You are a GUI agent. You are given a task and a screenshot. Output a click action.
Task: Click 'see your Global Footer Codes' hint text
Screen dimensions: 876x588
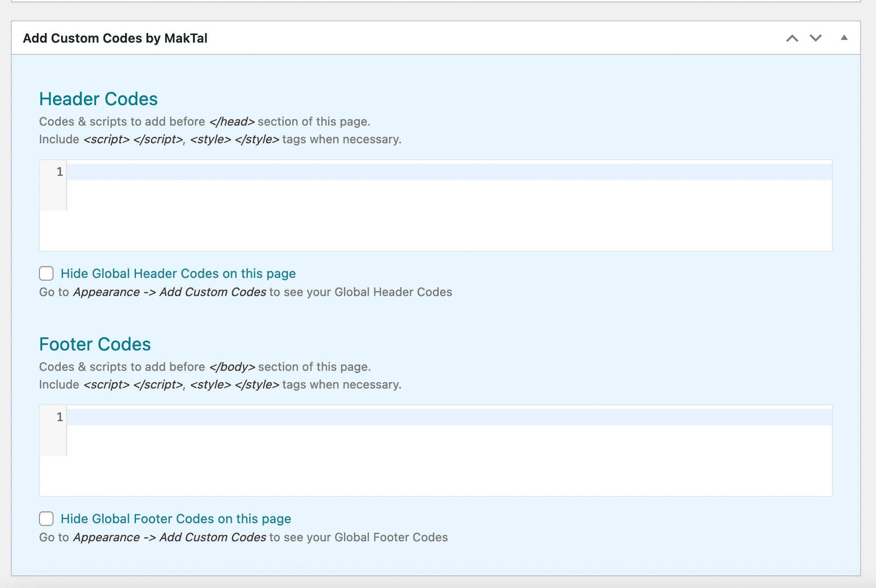[x=365, y=537]
